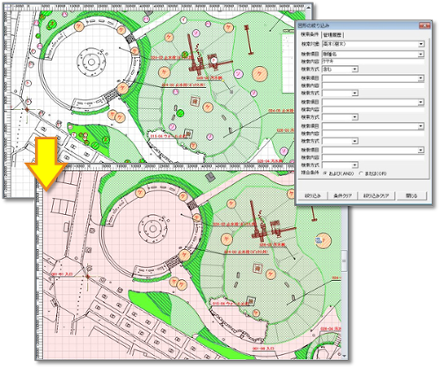Switch to the 管理履歴 tab

click(x=332, y=35)
